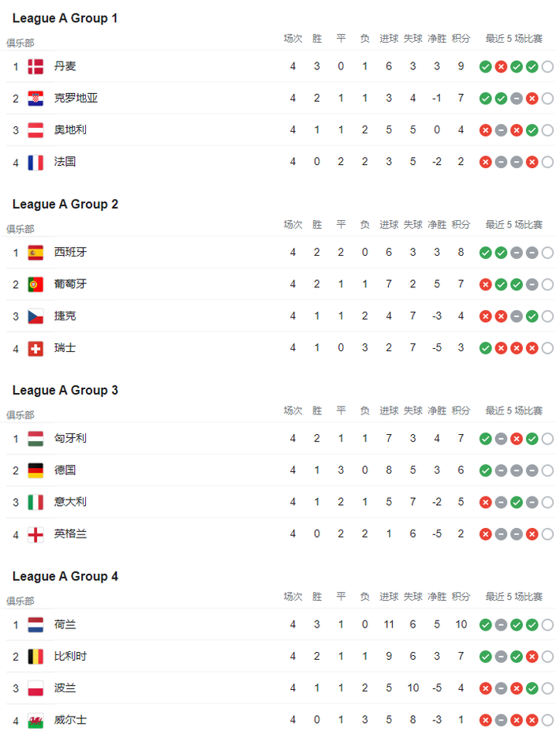560x738 pixels.
Task: Click the Wales flag icon
Action: tap(35, 721)
